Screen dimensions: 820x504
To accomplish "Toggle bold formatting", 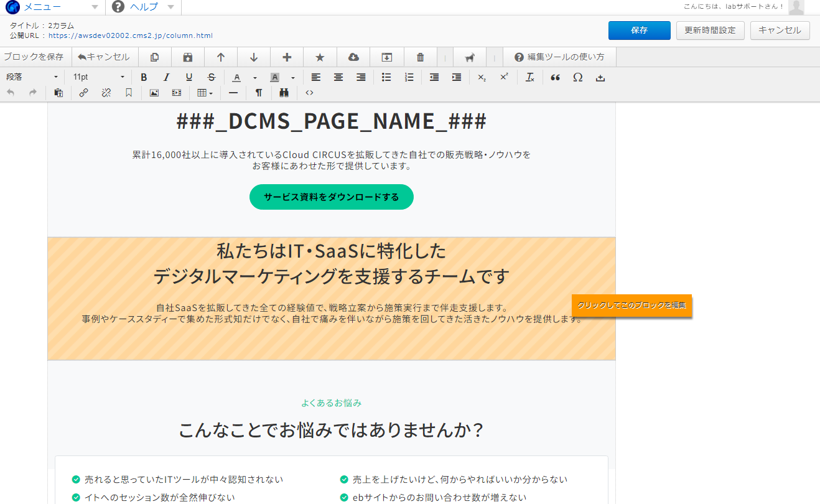I will [144, 77].
